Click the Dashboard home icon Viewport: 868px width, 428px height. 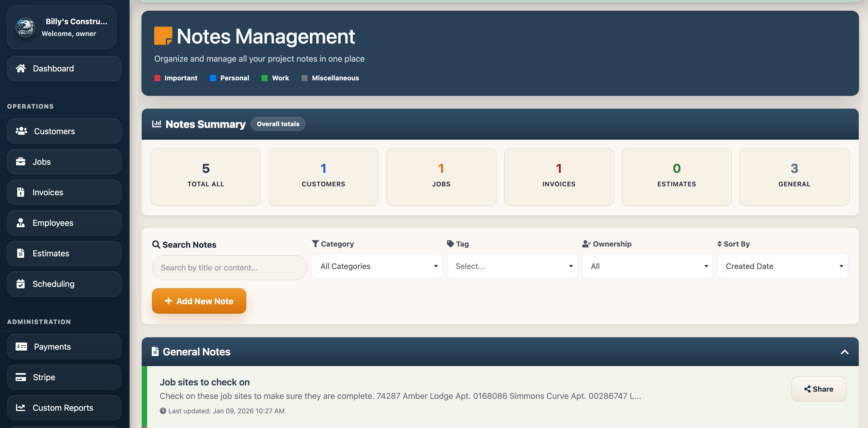(20, 69)
